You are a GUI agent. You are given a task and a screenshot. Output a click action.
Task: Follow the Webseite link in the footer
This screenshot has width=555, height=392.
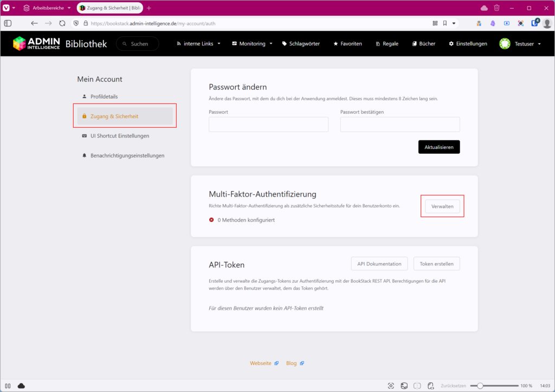point(261,363)
